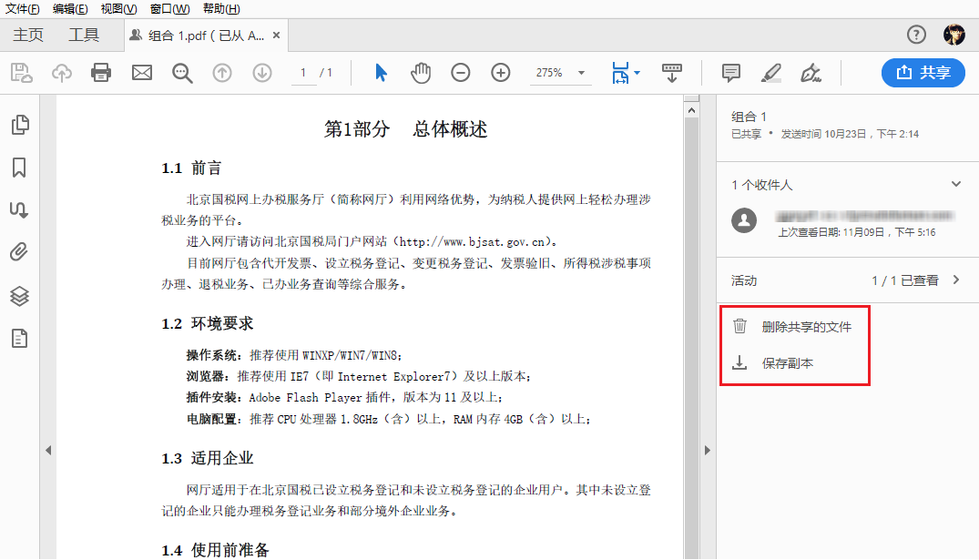Switch to the 主页 tab
Screen dimensions: 979x560
tap(28, 35)
